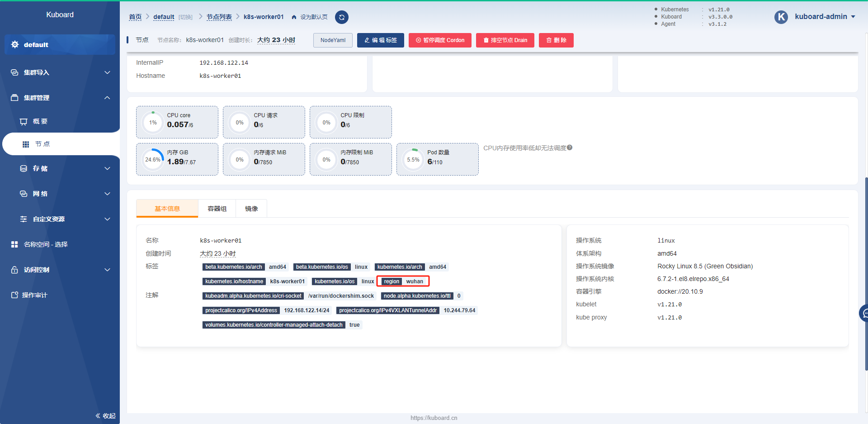868x424 pixels.
Task: Click the 名称空间 grid icon
Action: coord(14,244)
